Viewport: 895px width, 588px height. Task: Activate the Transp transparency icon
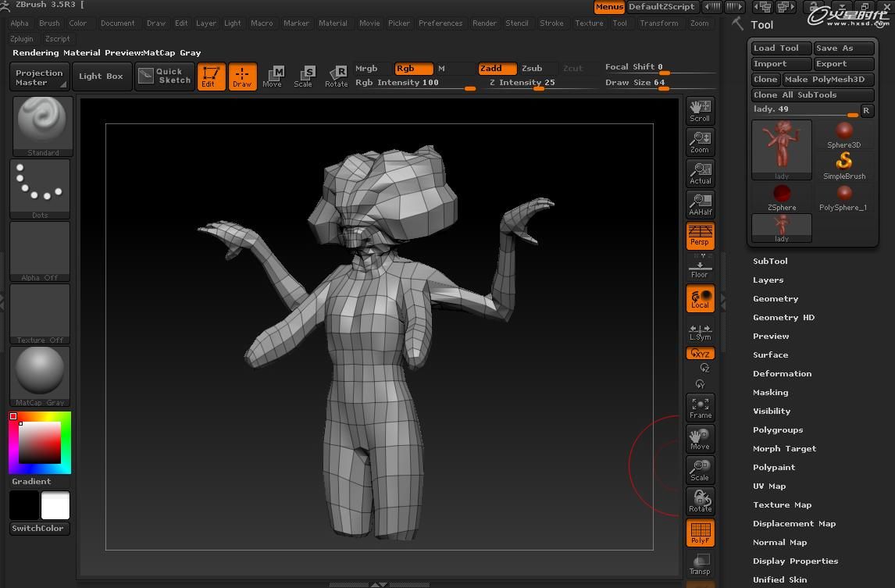point(700,564)
